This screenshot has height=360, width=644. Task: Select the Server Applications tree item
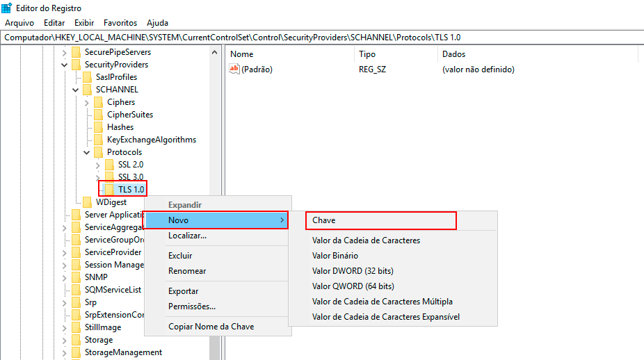click(114, 215)
